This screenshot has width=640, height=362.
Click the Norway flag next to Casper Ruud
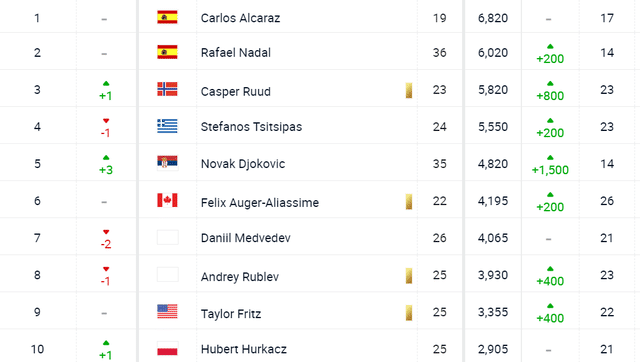point(167,89)
